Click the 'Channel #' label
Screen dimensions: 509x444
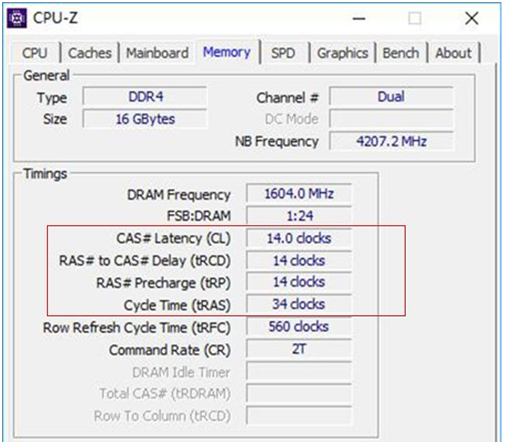(287, 98)
